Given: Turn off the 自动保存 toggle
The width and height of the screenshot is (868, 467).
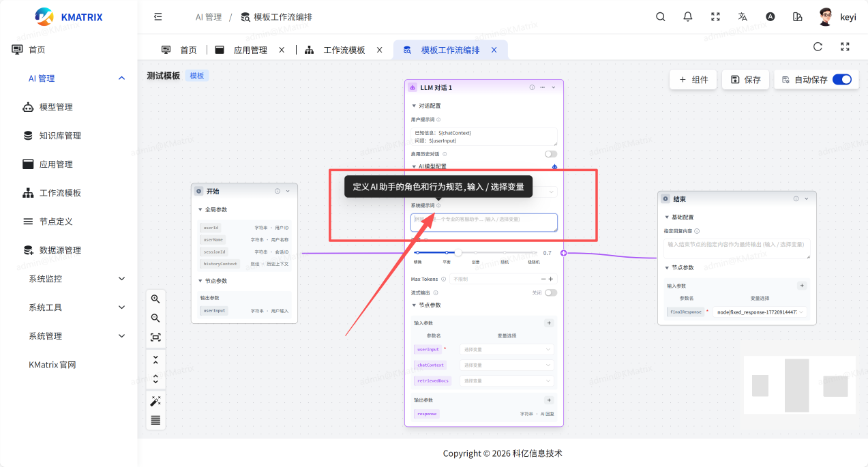Looking at the screenshot, I should tap(841, 80).
